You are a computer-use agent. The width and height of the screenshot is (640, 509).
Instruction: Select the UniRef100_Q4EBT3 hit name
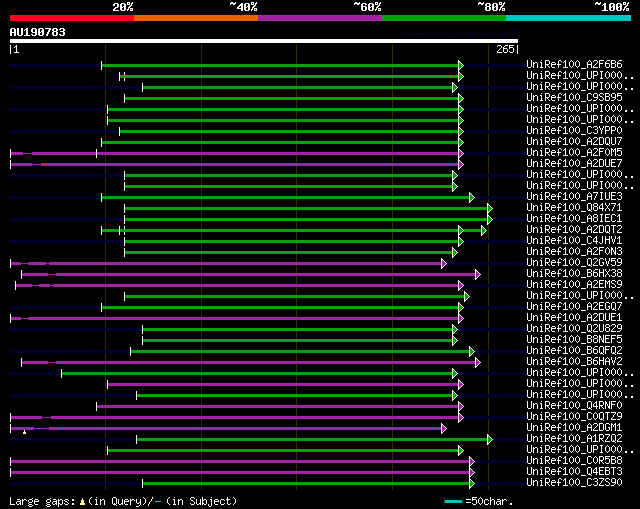[x=574, y=472]
